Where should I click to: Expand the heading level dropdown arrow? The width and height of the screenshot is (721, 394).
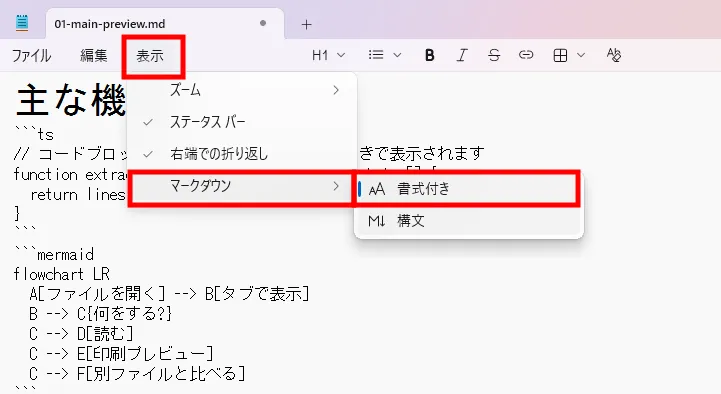coord(341,56)
